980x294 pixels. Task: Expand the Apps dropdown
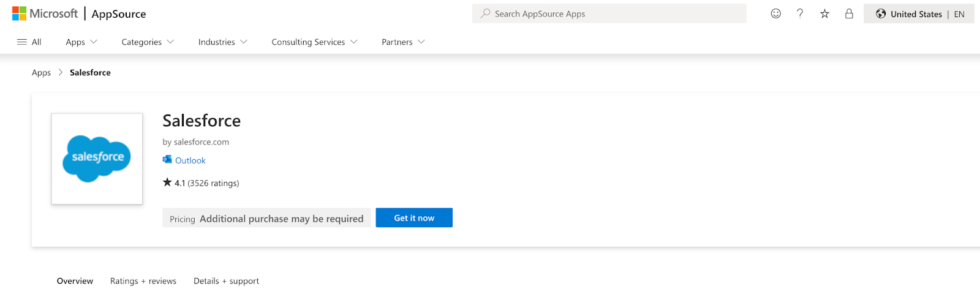point(81,42)
